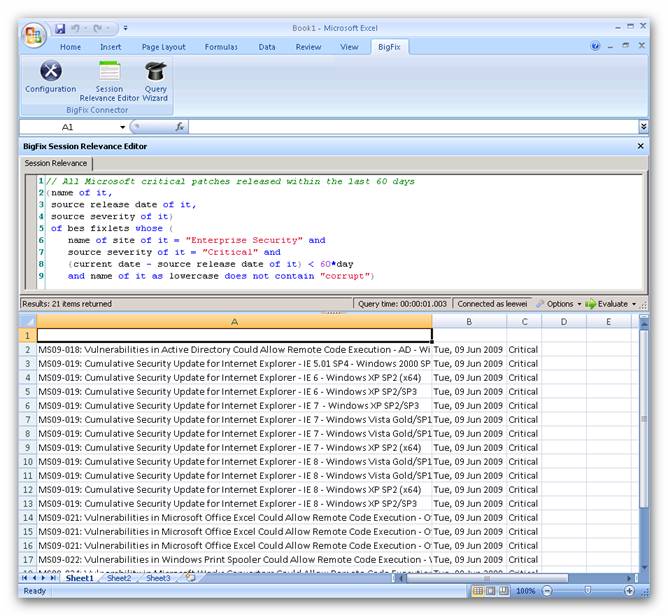The image size is (668, 616).
Task: Select column A header
Action: 234,322
